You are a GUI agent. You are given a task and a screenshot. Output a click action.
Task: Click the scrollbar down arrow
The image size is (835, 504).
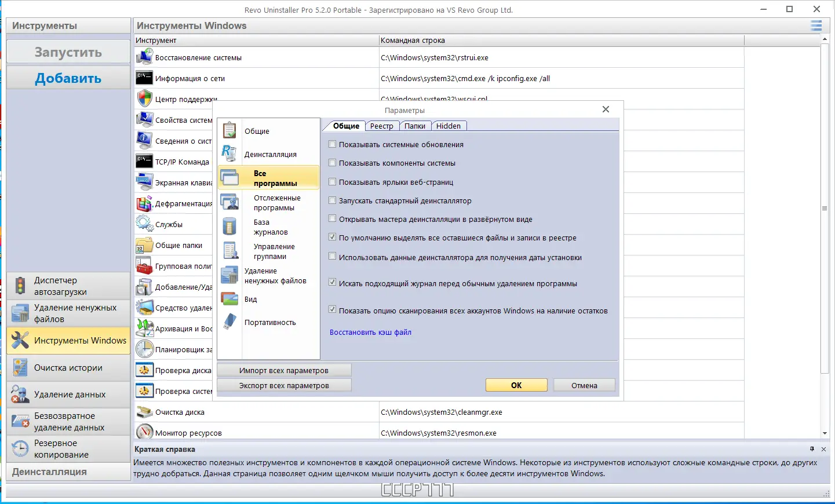tap(825, 433)
